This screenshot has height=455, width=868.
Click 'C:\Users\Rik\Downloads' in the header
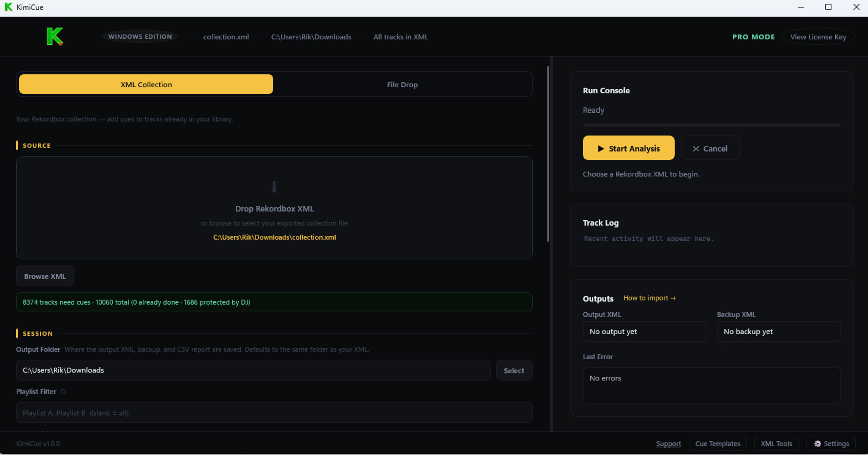click(x=311, y=37)
